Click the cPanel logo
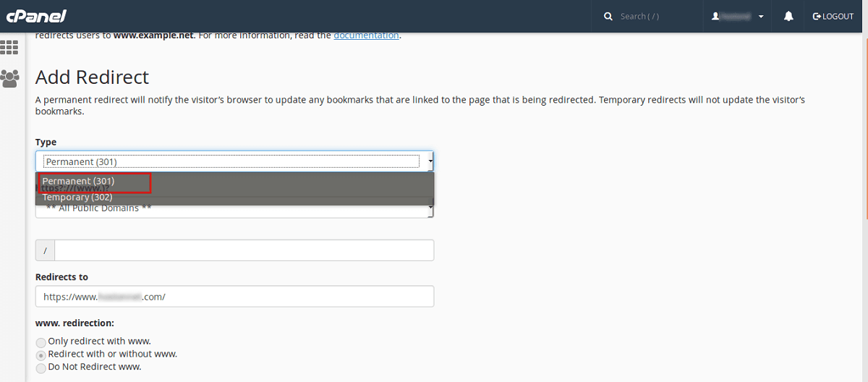This screenshot has height=382, width=868. tap(36, 16)
